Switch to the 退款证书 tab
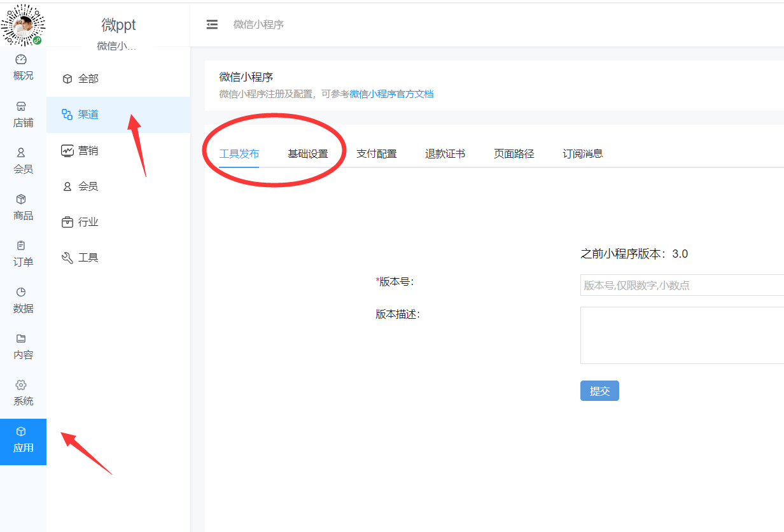This screenshot has height=532, width=784. [445, 154]
